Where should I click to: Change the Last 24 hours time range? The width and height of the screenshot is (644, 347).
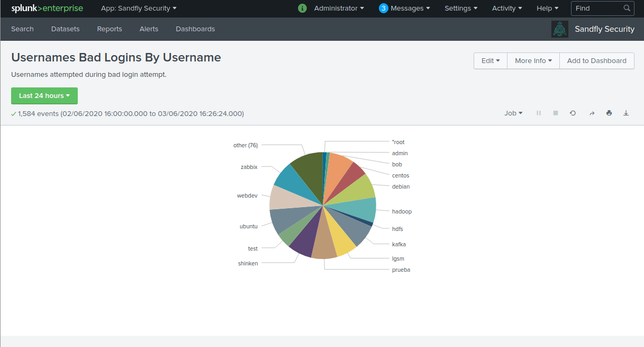pyautogui.click(x=44, y=96)
